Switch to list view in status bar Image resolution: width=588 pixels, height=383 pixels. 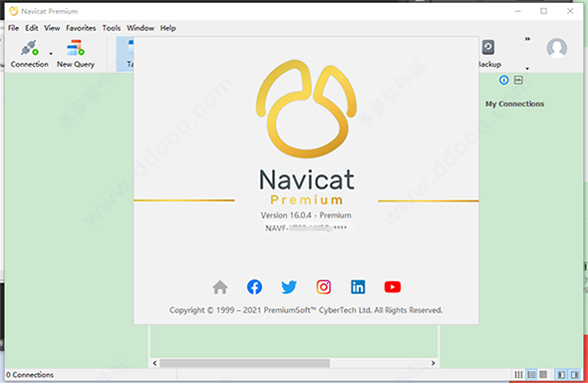[531, 374]
